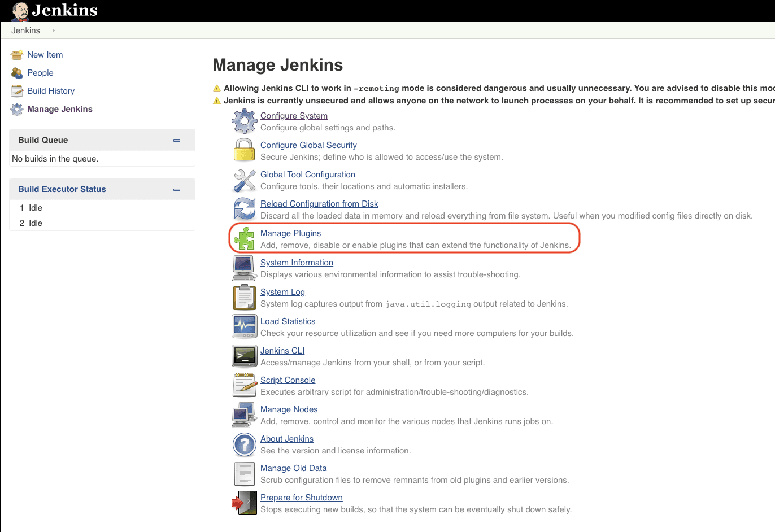Click the Prepare for Shutdown exit icon

[x=245, y=503]
